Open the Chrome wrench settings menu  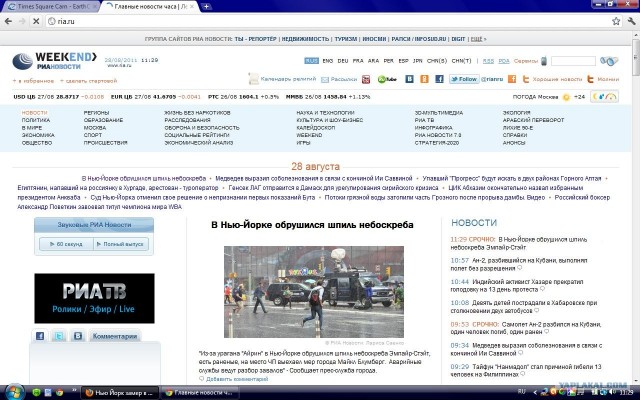631,21
